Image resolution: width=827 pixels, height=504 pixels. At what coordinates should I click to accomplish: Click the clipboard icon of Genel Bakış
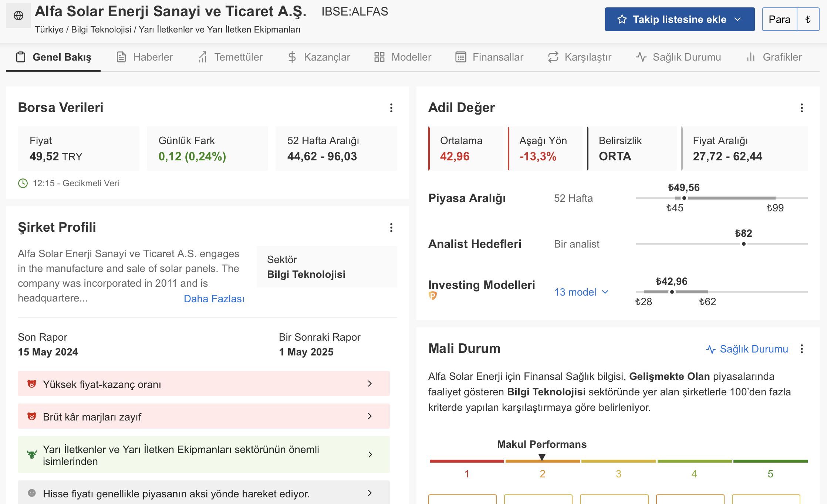point(21,57)
